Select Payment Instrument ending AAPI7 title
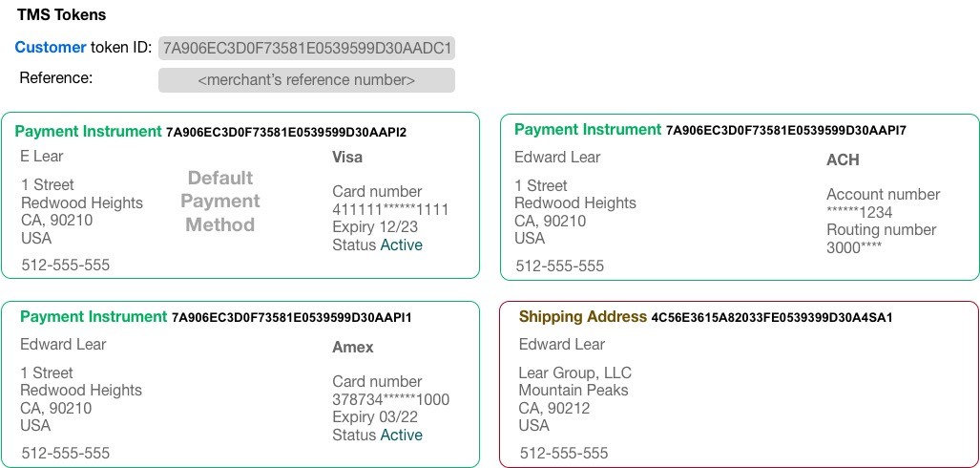 710,130
